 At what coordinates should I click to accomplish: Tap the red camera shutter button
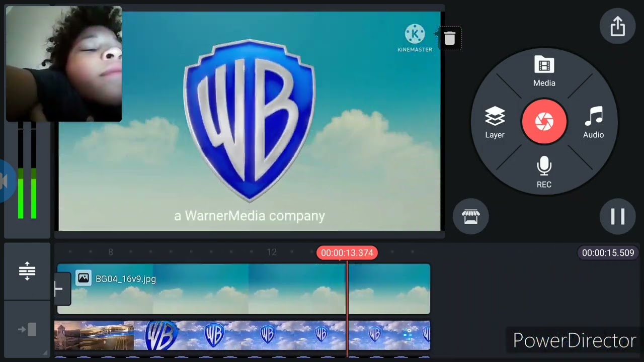point(544,122)
